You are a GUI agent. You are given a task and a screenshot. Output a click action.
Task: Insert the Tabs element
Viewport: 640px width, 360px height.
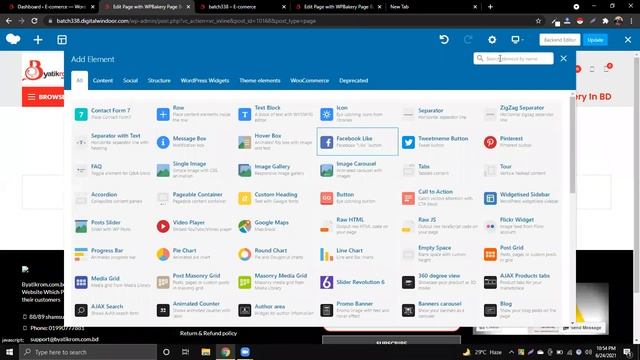click(439, 170)
